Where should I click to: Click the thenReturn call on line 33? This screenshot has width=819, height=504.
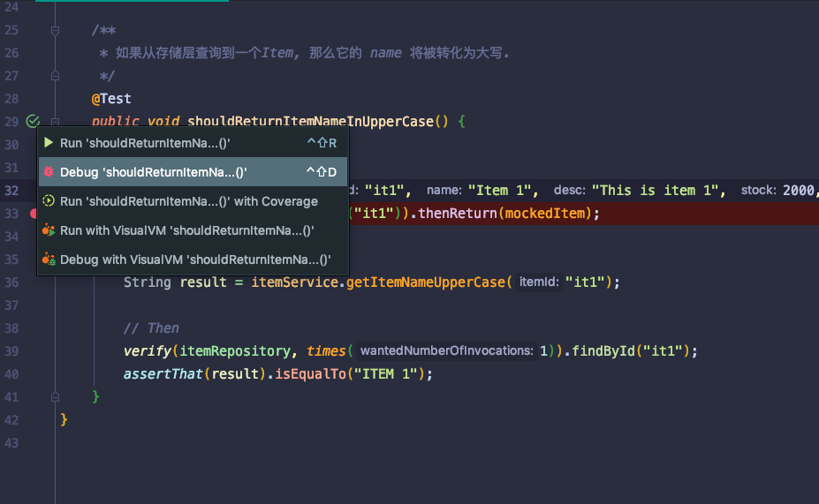pos(458,214)
